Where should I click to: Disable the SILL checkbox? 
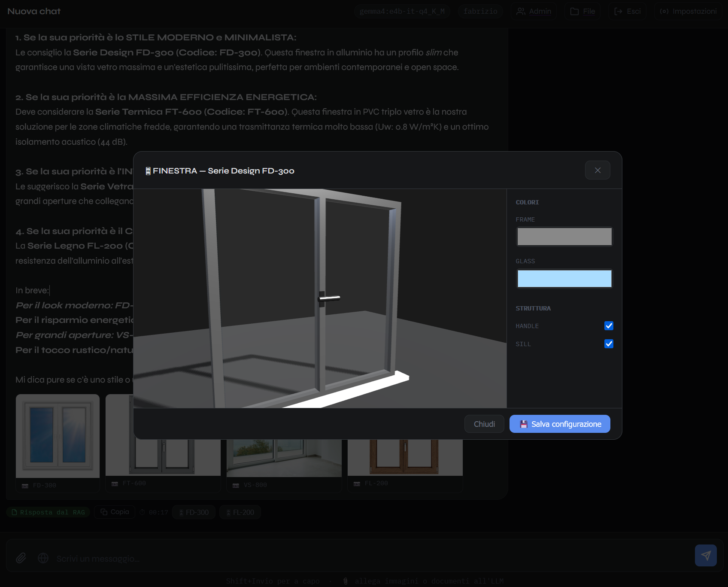pyautogui.click(x=609, y=344)
